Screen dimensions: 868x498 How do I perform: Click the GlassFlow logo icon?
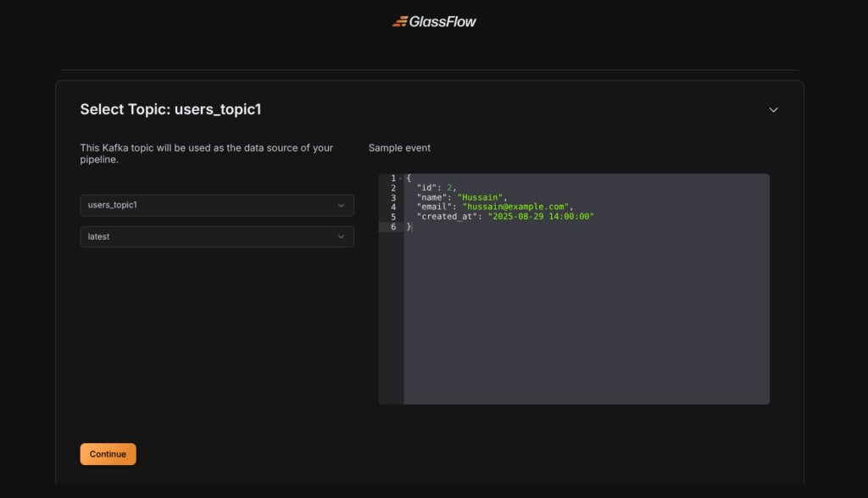399,21
